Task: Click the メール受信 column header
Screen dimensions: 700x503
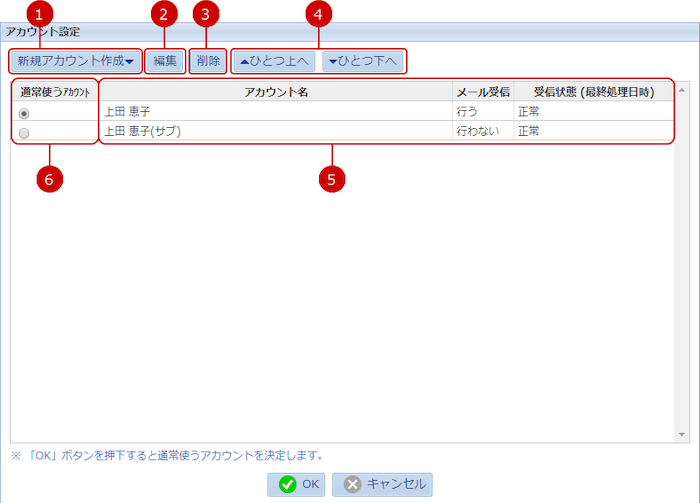Action: tap(483, 92)
